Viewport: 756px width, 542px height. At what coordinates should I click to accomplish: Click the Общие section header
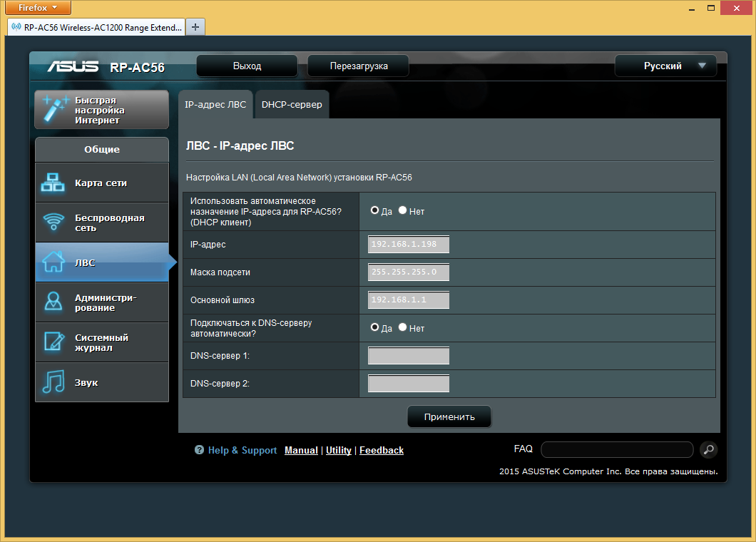(102, 150)
